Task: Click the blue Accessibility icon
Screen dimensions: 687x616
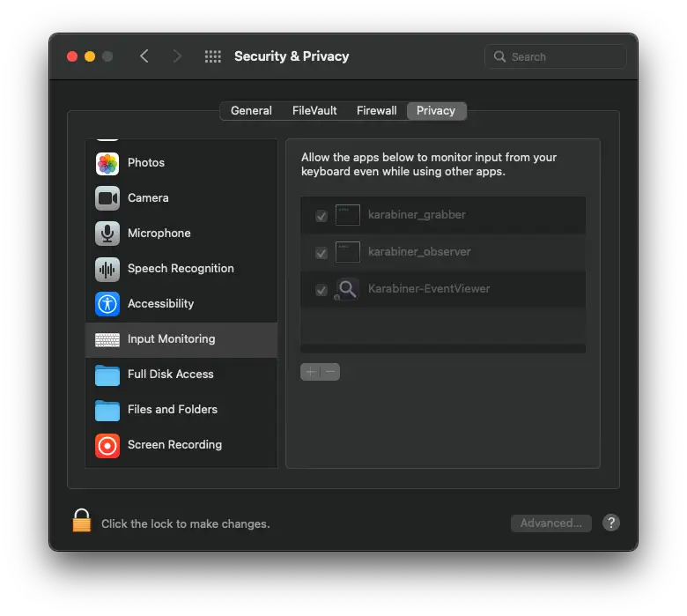Action: coord(107,304)
